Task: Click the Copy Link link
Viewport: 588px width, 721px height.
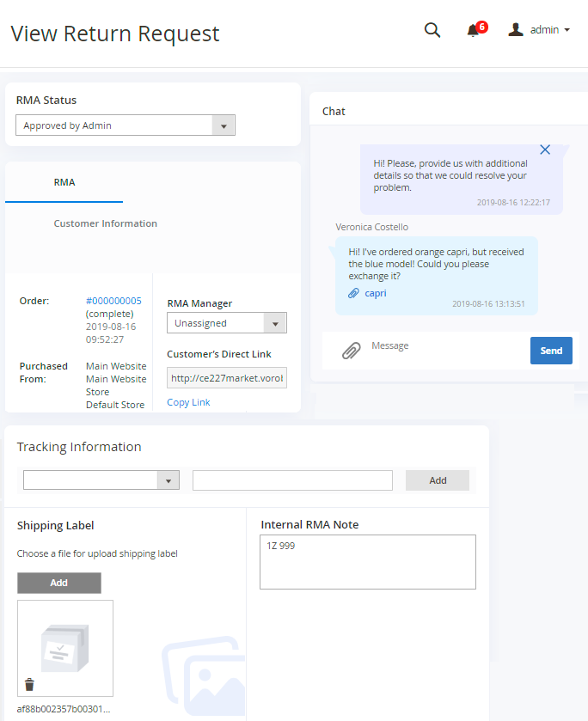Action: tap(188, 402)
